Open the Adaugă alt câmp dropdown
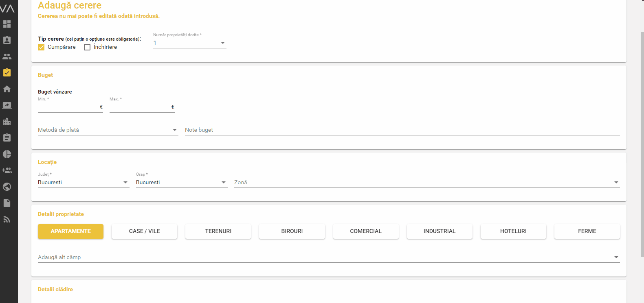Viewport: 644px width, 303px height. pos(328,257)
